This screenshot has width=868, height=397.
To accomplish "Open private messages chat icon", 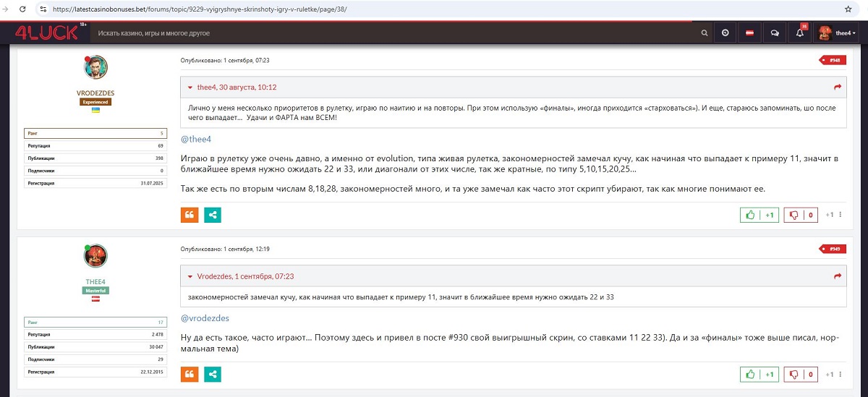I will pyautogui.click(x=775, y=33).
